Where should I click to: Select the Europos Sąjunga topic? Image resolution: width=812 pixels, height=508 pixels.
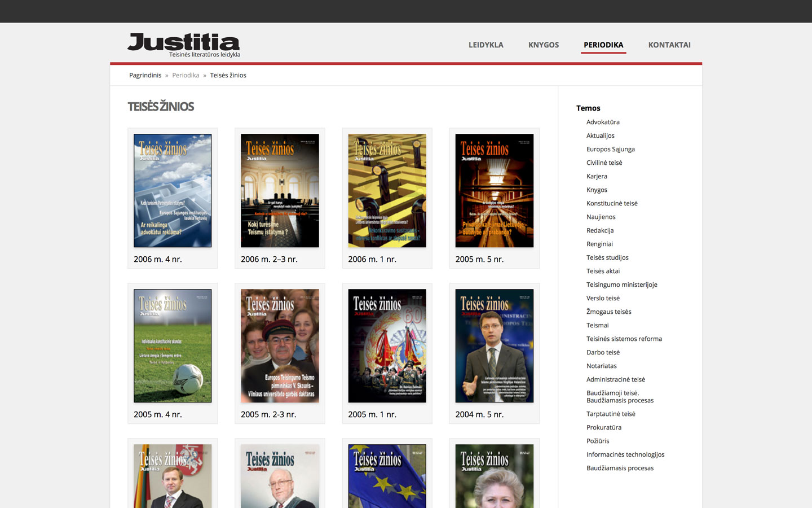click(611, 149)
